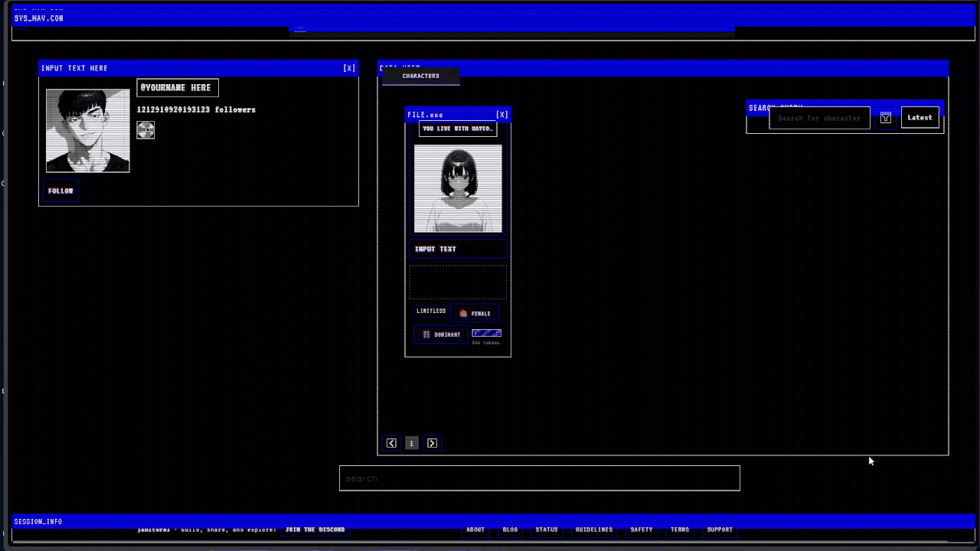Open the YOU LIVE WITH HAYEO… title
This screenshot has height=551, width=980.
pyautogui.click(x=458, y=129)
